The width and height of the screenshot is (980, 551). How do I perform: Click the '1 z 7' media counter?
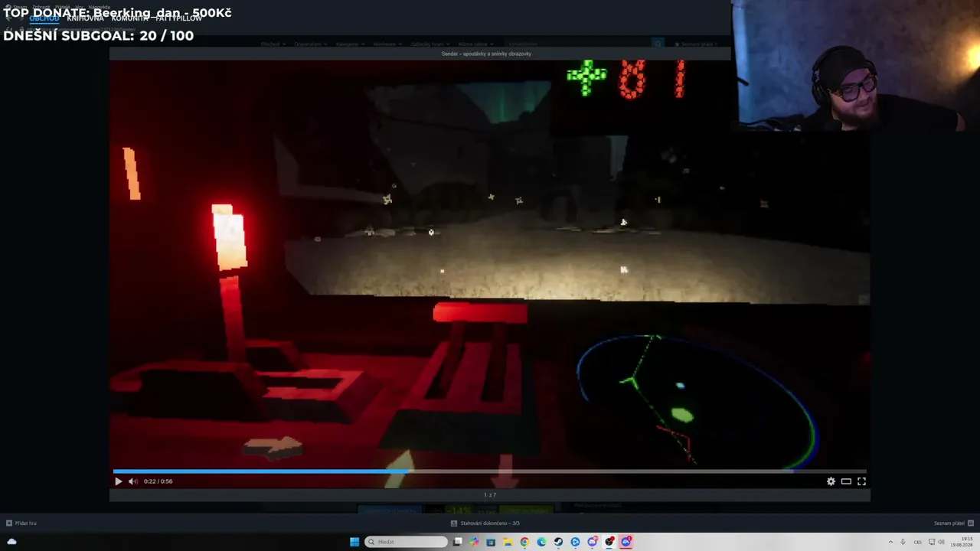[x=490, y=495]
